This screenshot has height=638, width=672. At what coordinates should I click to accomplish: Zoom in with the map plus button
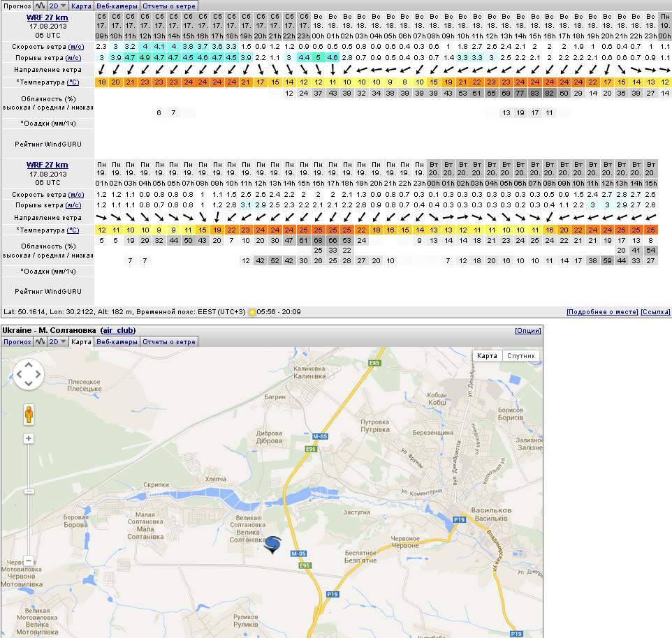tap(29, 438)
